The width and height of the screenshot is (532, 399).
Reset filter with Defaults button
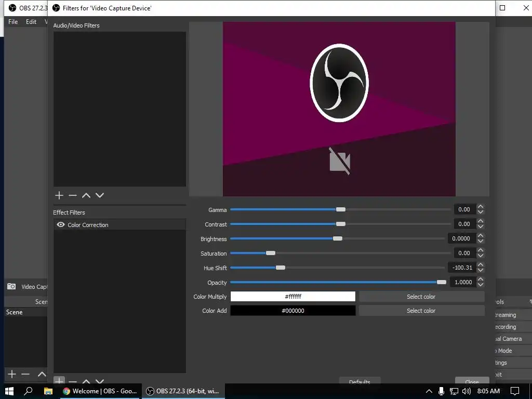click(x=360, y=381)
